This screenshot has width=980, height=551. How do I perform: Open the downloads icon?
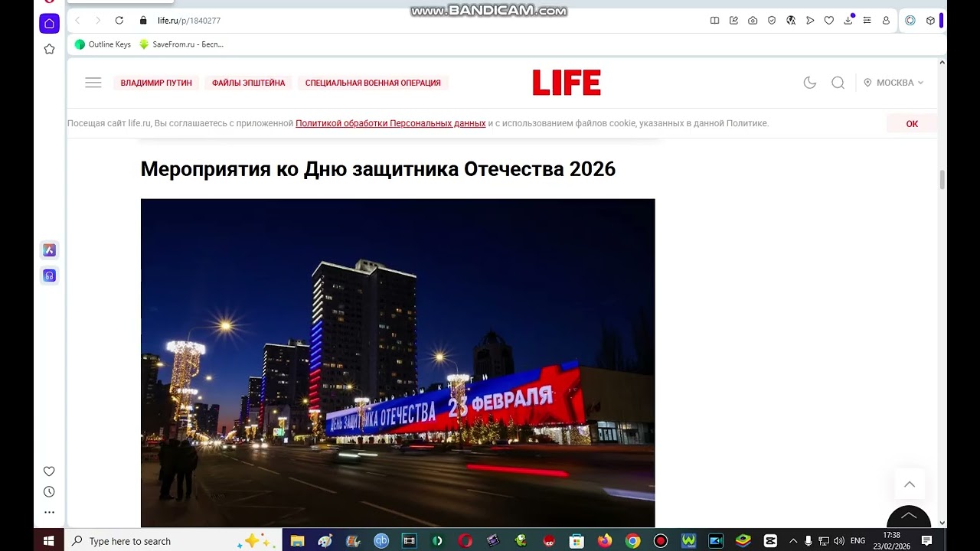pos(848,20)
